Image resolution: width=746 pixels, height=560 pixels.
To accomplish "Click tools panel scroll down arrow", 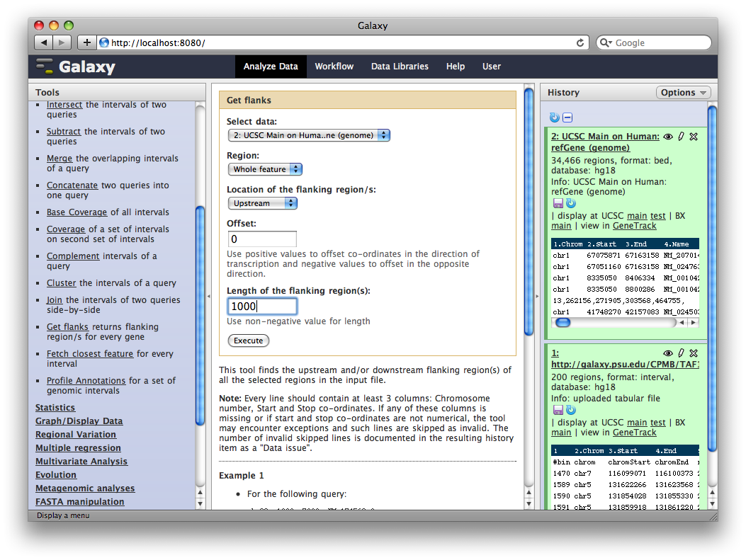I will pyautogui.click(x=200, y=504).
